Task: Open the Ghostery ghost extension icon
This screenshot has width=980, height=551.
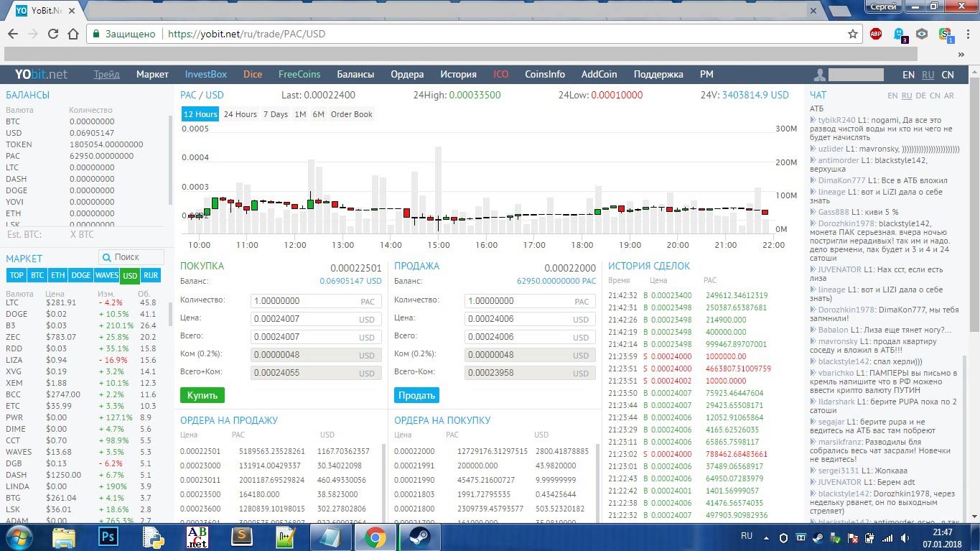Action: [x=899, y=34]
